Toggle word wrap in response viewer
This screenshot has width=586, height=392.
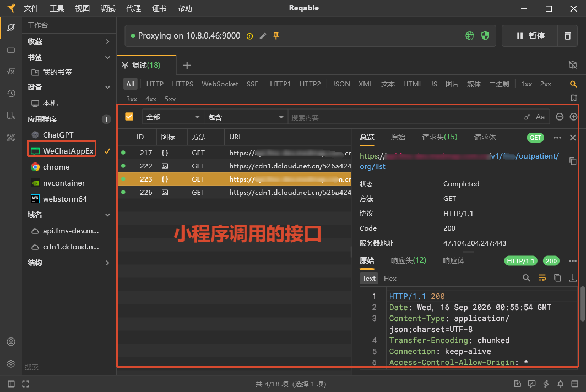542,278
